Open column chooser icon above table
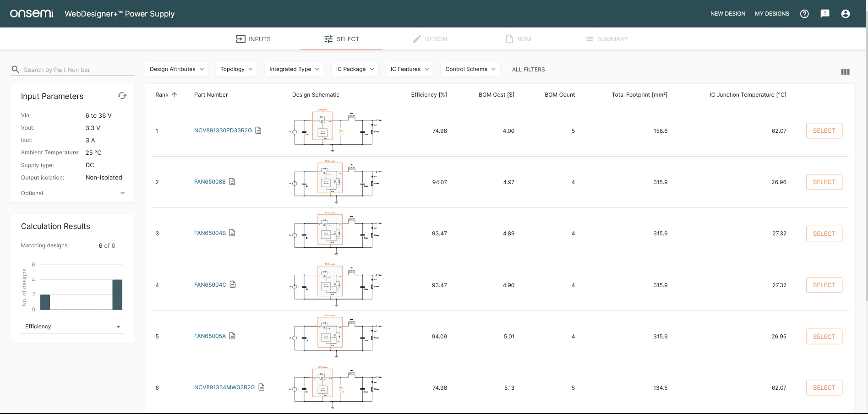This screenshot has width=868, height=414. pyautogui.click(x=846, y=72)
